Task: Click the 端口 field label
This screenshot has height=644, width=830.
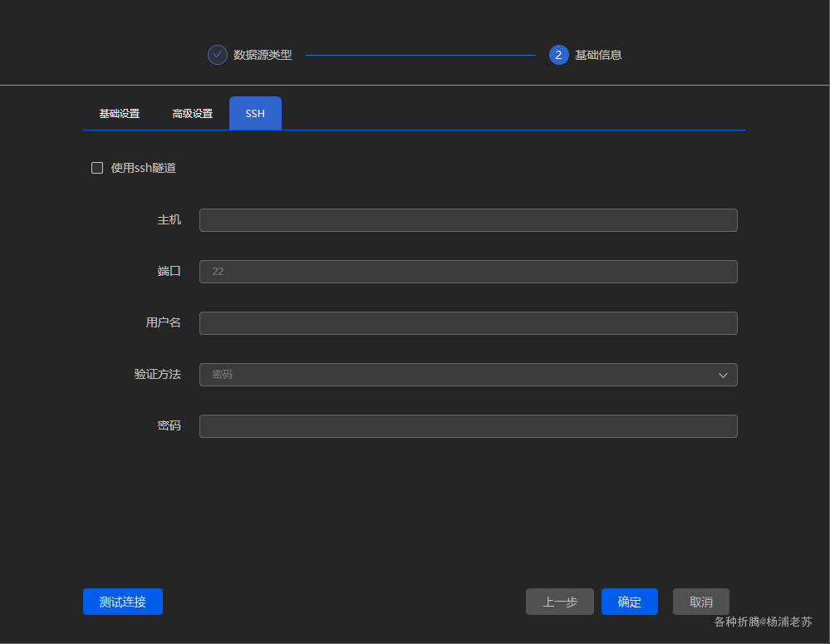Action: (169, 271)
